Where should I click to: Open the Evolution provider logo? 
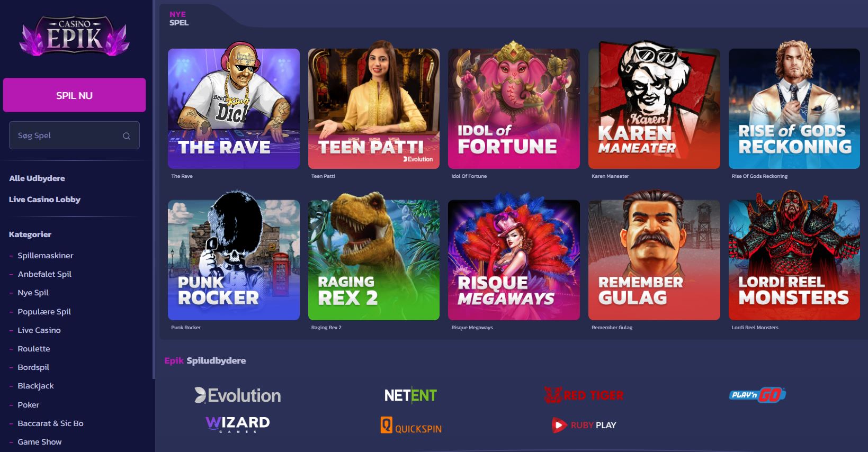click(x=237, y=395)
